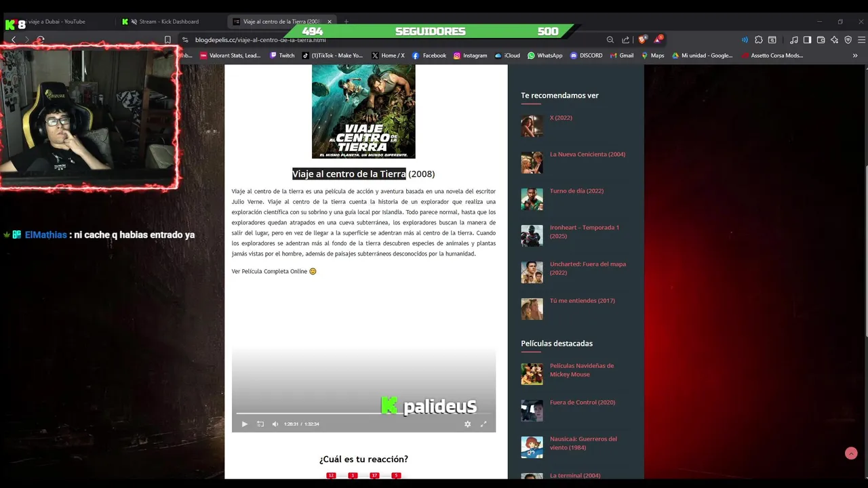Open the Mi unidad - Google bookmark
This screenshot has width=868, height=488.
(x=703, y=56)
